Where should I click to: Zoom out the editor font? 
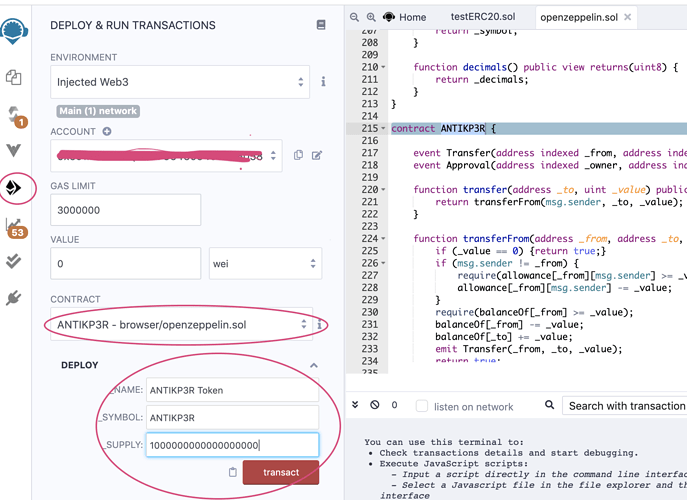tap(354, 17)
